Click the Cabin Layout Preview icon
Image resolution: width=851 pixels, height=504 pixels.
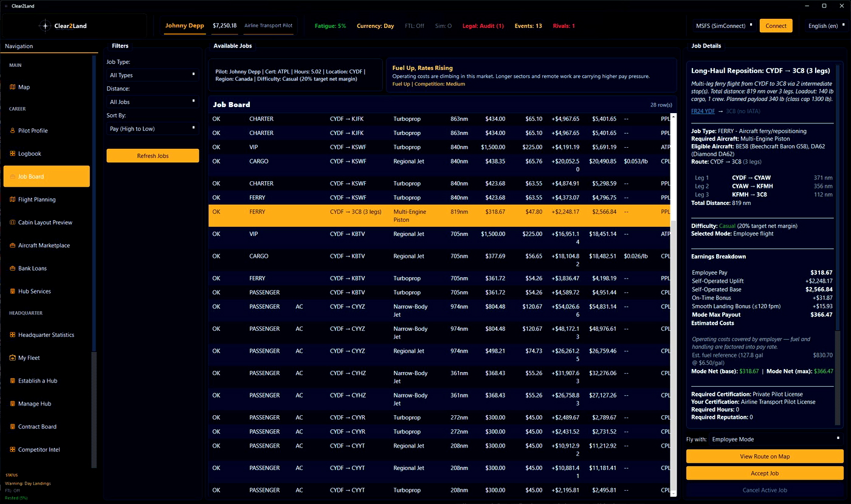pyautogui.click(x=13, y=223)
